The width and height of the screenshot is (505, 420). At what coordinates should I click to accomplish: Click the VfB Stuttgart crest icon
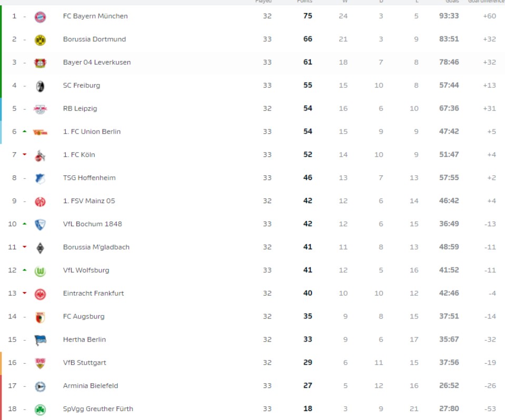[40, 363]
